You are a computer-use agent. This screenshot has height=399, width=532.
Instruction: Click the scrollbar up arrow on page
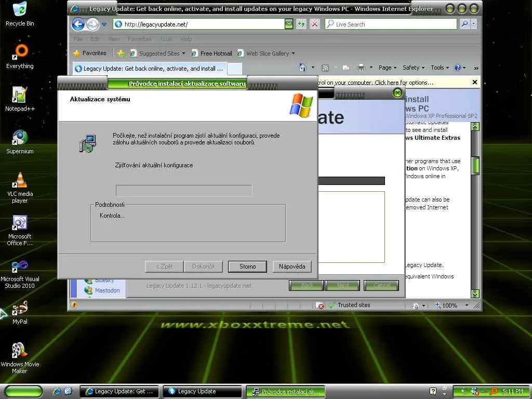point(475,127)
